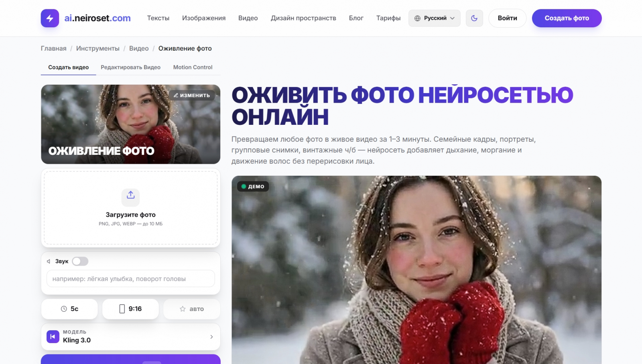Go to the Блог page
642x364 pixels.
(x=356, y=18)
